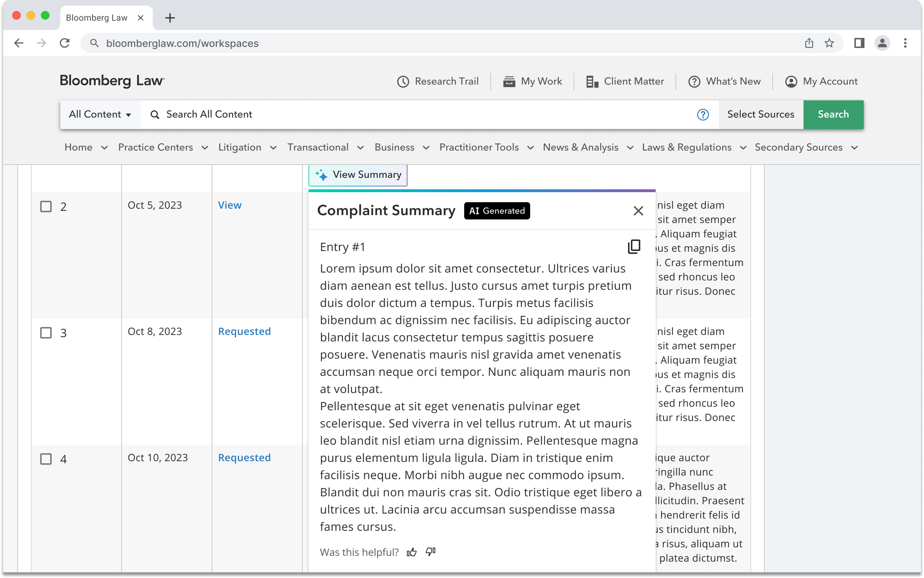The height and width of the screenshot is (578, 924).
Task: Click the View link dated Oct 5, 2023
Action: 230,205
